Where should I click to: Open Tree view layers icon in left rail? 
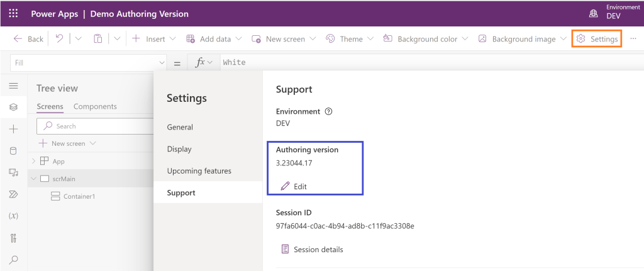click(13, 108)
